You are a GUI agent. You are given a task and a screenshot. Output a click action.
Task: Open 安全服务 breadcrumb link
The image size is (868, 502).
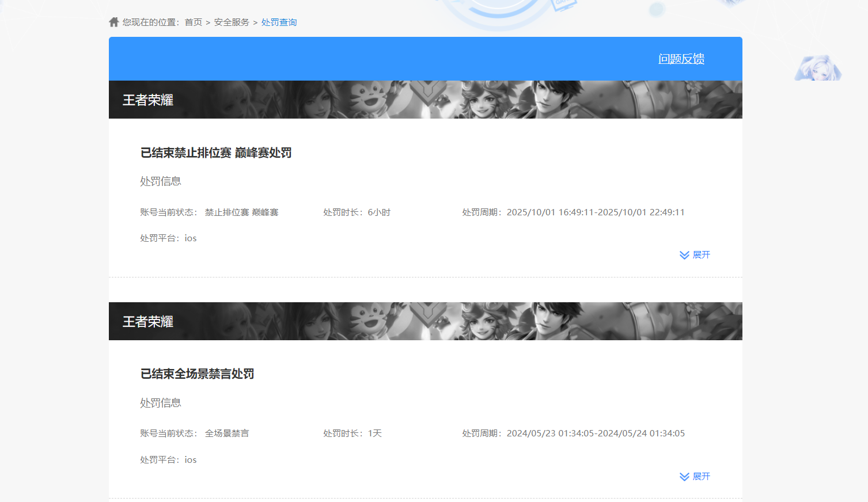232,22
